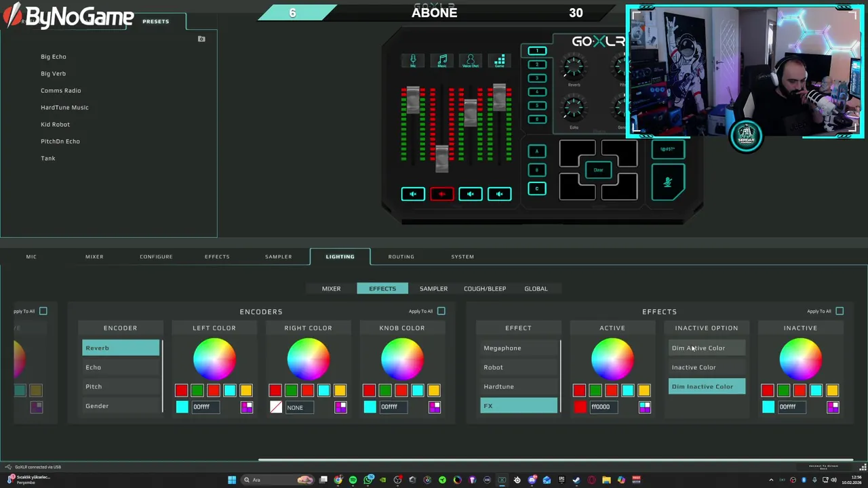Pick a color on Left Color wheel
The image size is (868, 488).
click(x=214, y=359)
